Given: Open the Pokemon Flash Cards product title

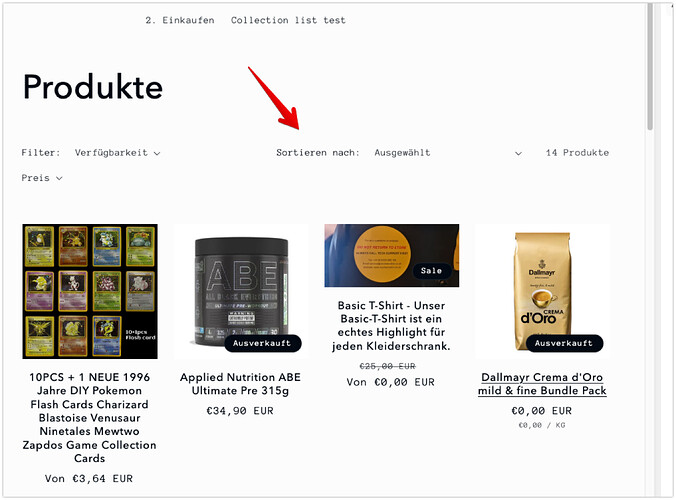Looking at the screenshot, I should coord(90,417).
